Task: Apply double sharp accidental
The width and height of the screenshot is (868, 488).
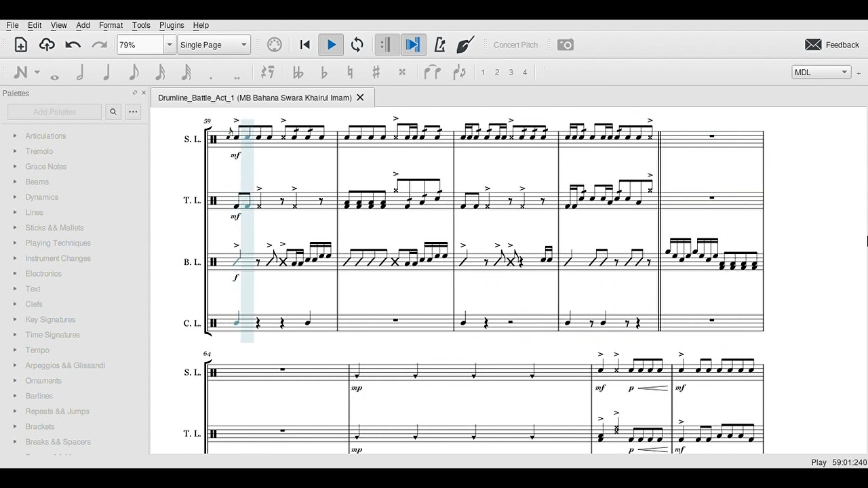Action: point(402,73)
